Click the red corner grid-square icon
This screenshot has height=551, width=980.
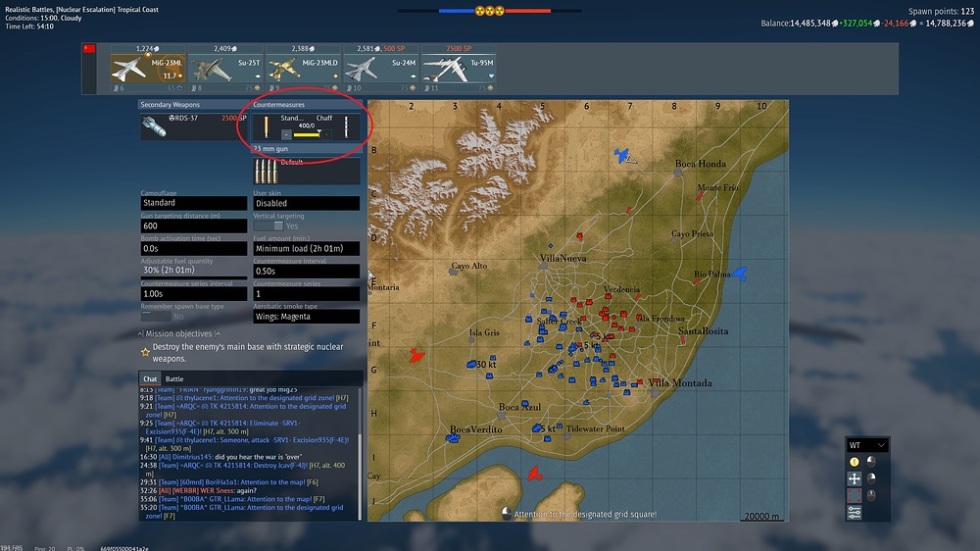click(x=854, y=495)
